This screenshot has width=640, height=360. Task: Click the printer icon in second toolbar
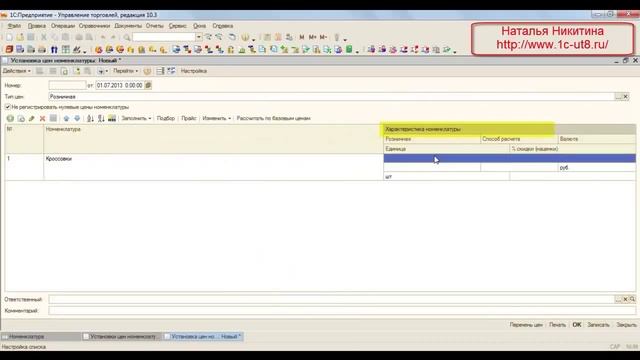[42, 50]
